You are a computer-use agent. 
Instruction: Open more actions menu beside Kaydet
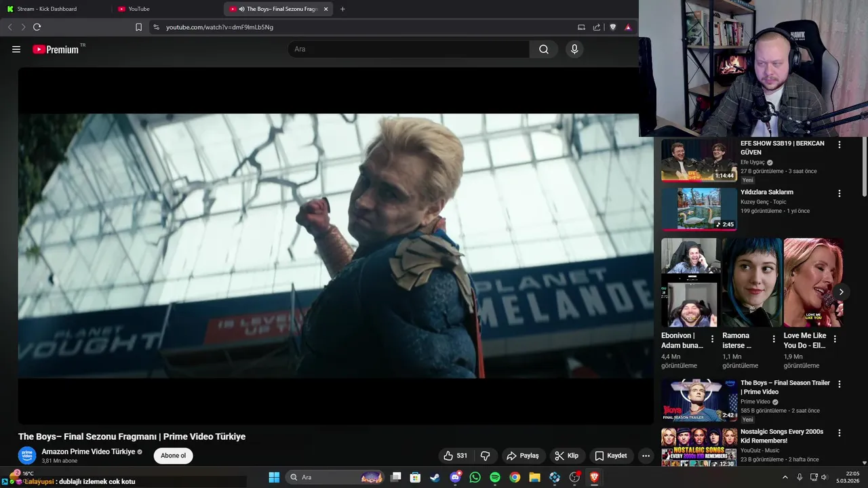tap(646, 455)
